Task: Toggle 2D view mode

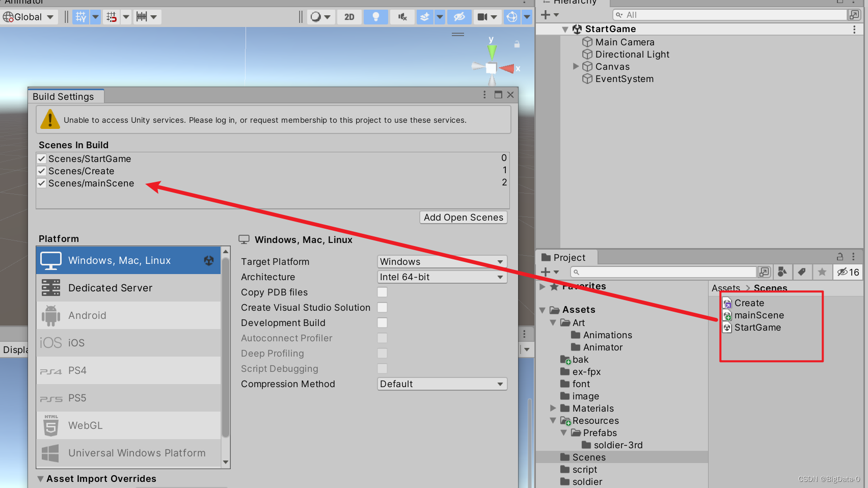Action: pos(349,17)
